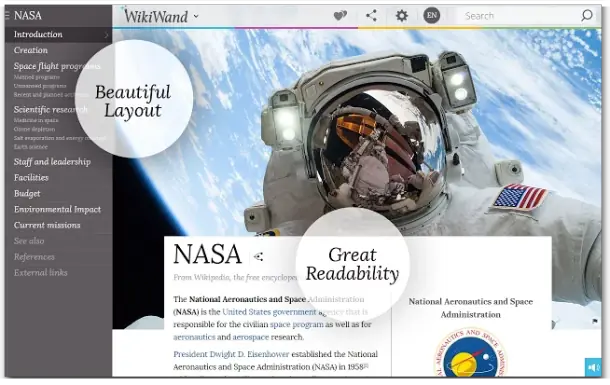Viewport: 610px width, 385px height.
Task: Jump to Space flight programs section
Action: (x=57, y=66)
